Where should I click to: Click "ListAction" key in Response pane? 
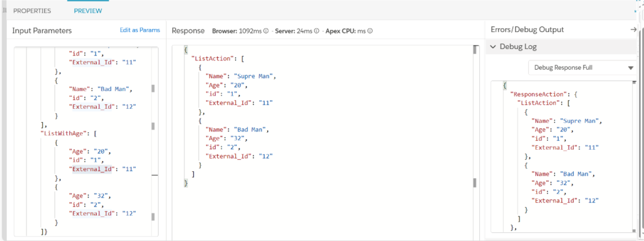pos(213,59)
